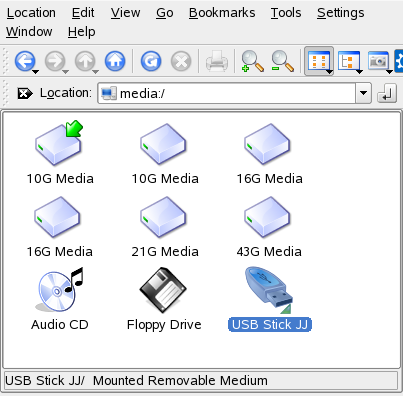Select the 43G Media drive
The image size is (403, 396).
point(267,217)
